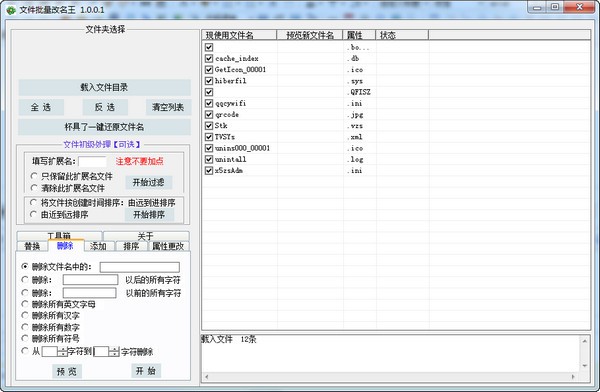
Task: Select 删除文件名中的 radio option
Action: tap(25, 266)
